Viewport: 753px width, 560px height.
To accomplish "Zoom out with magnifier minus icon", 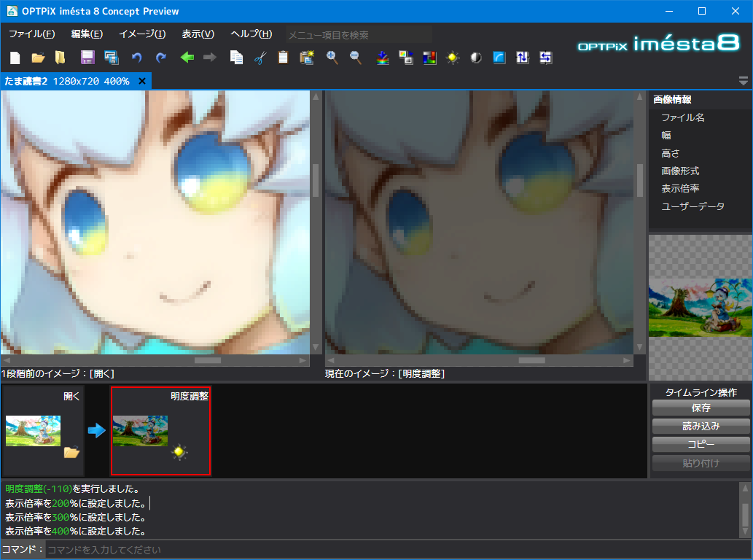I will (x=356, y=58).
